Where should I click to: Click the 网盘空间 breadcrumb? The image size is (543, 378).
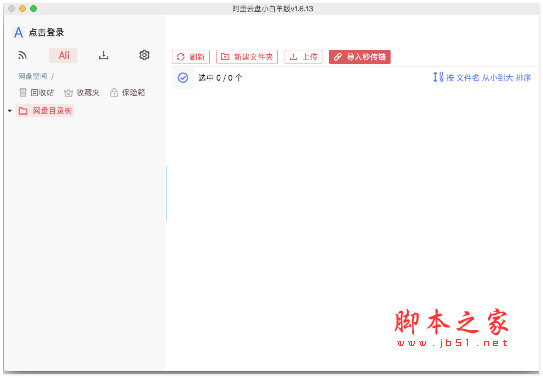(33, 76)
